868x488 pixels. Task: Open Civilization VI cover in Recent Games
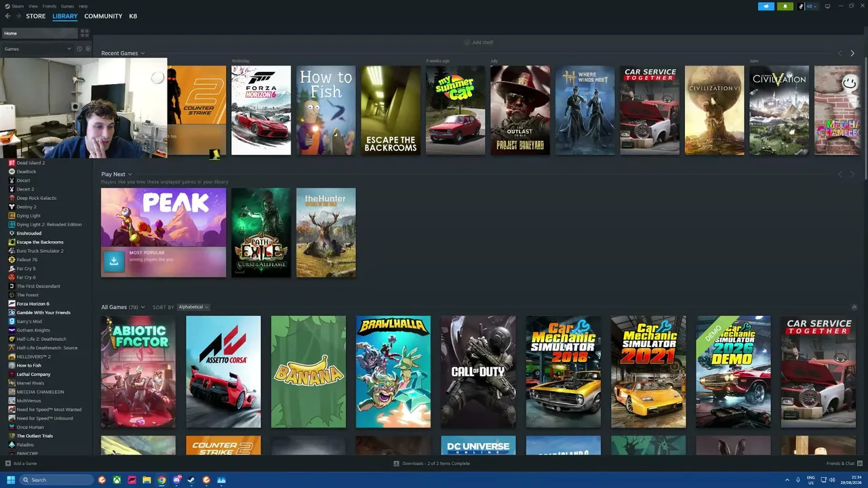(x=715, y=110)
